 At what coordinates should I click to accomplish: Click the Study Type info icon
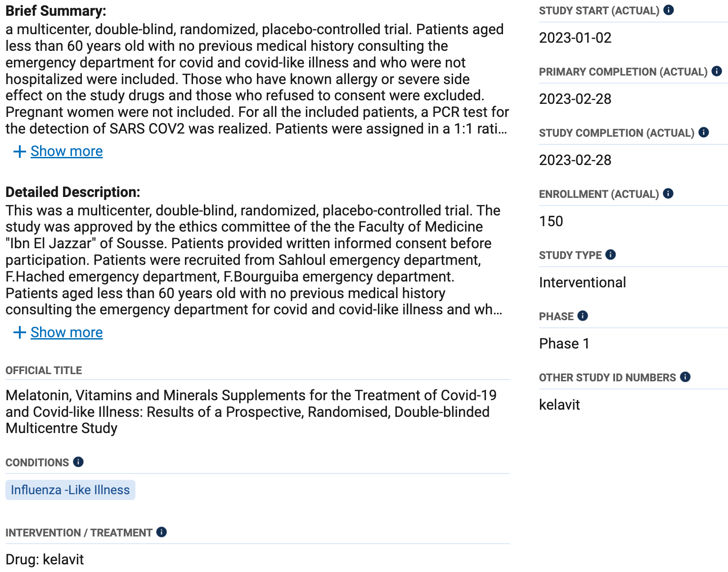[611, 255]
